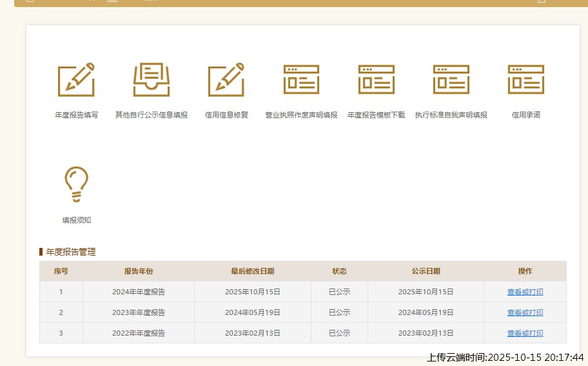Open the 年度报告填写 icon

76,80
